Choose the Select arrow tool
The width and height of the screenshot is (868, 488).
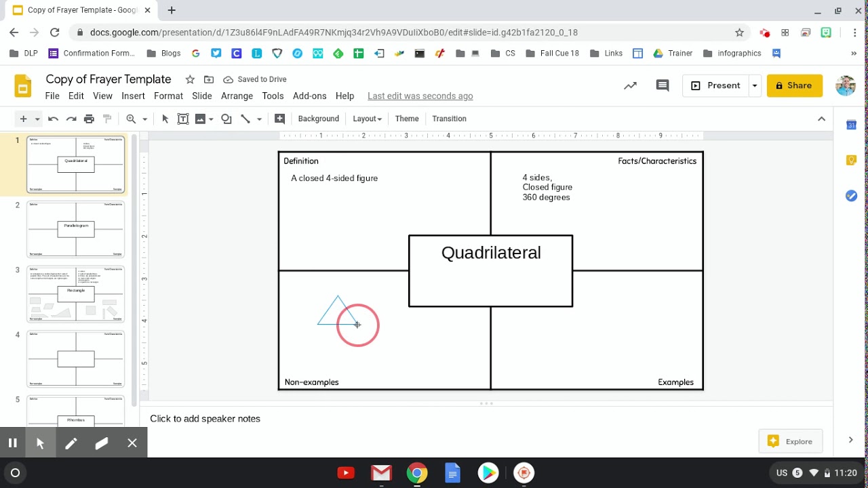[165, 119]
